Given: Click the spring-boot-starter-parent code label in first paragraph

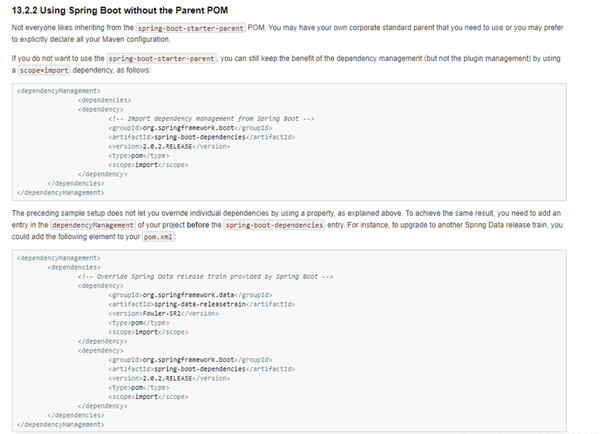Looking at the screenshot, I should (191, 28).
